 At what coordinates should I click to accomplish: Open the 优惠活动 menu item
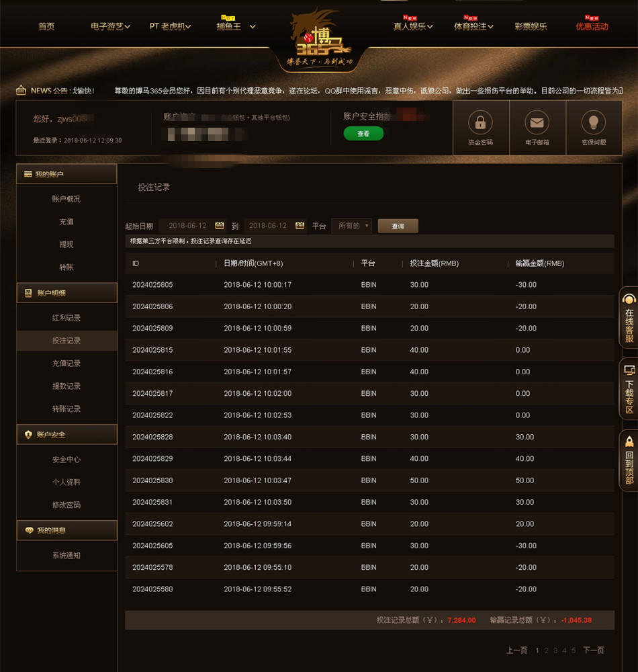[x=592, y=27]
